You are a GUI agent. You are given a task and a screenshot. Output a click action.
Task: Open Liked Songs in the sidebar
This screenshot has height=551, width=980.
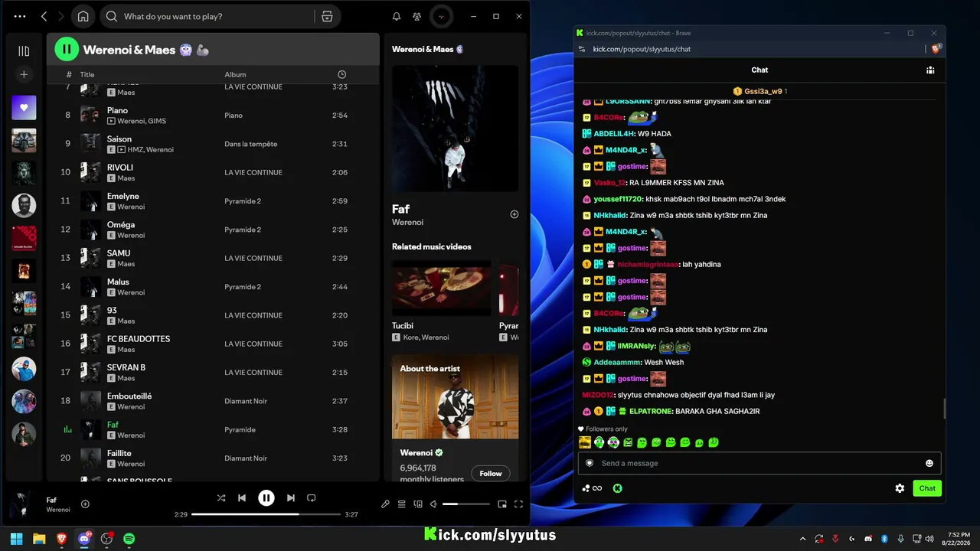(x=24, y=108)
